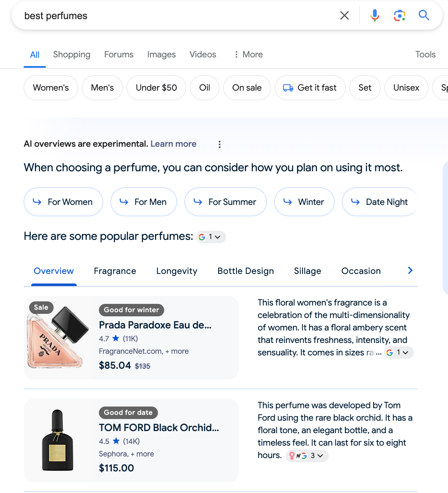The image size is (448, 493).
Task: Choose the For Women suggestion chip
Action: [x=63, y=202]
